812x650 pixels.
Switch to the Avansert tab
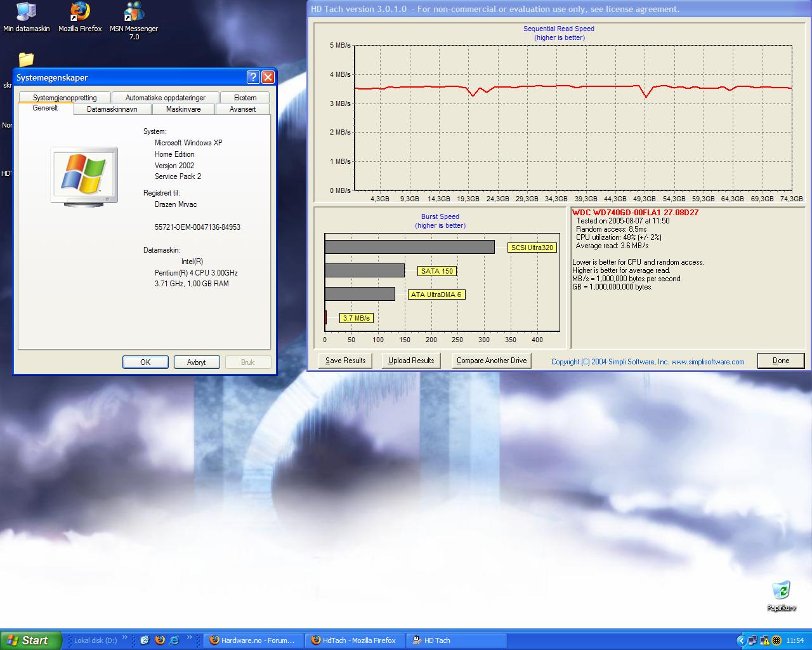(x=242, y=109)
